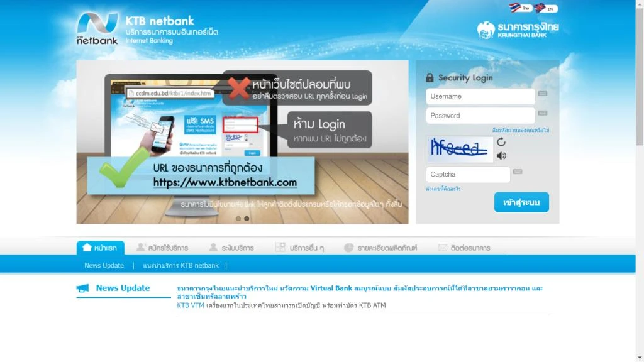The width and height of the screenshot is (644, 362).
Task: Click the fake website warning banner
Action: [242, 142]
